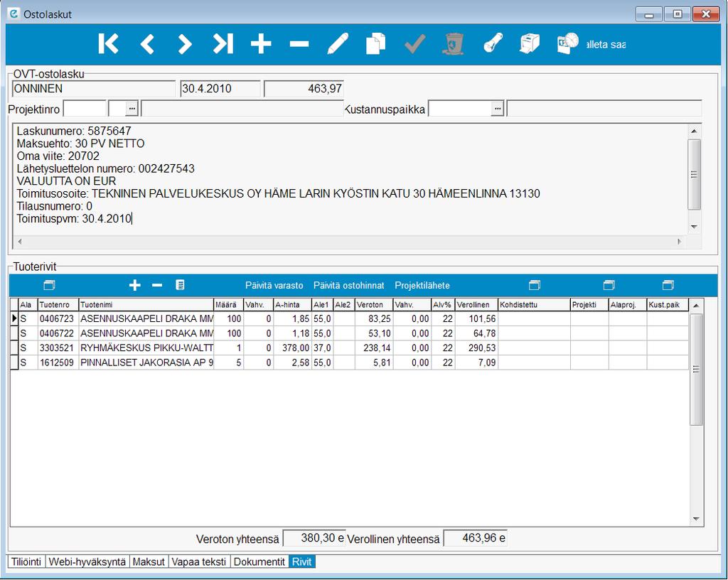This screenshot has width=728, height=580.
Task: Delete the invoice with the top-toolbar minus icon
Action: pos(299,44)
